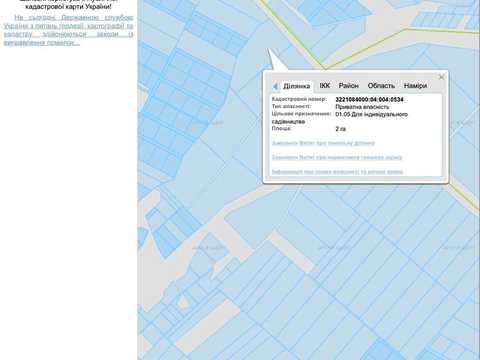
Task: Open the monetary valuation extract link
Action: (337, 157)
